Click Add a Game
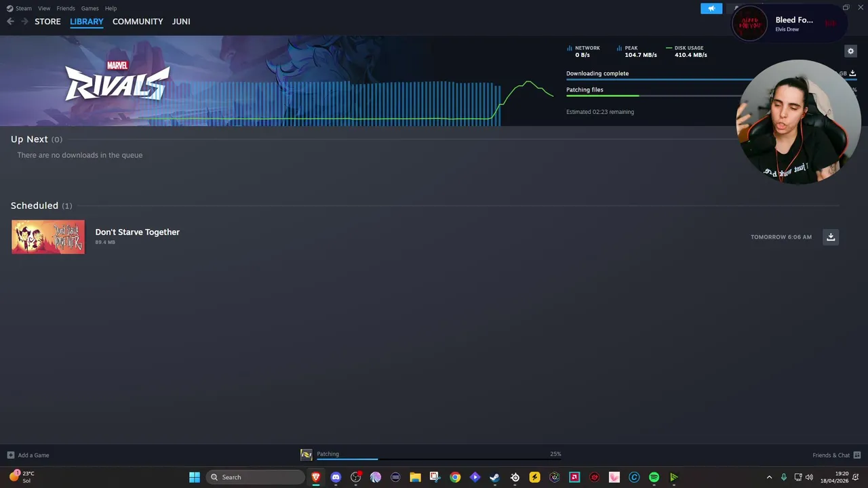This screenshot has width=868, height=488. [x=28, y=455]
